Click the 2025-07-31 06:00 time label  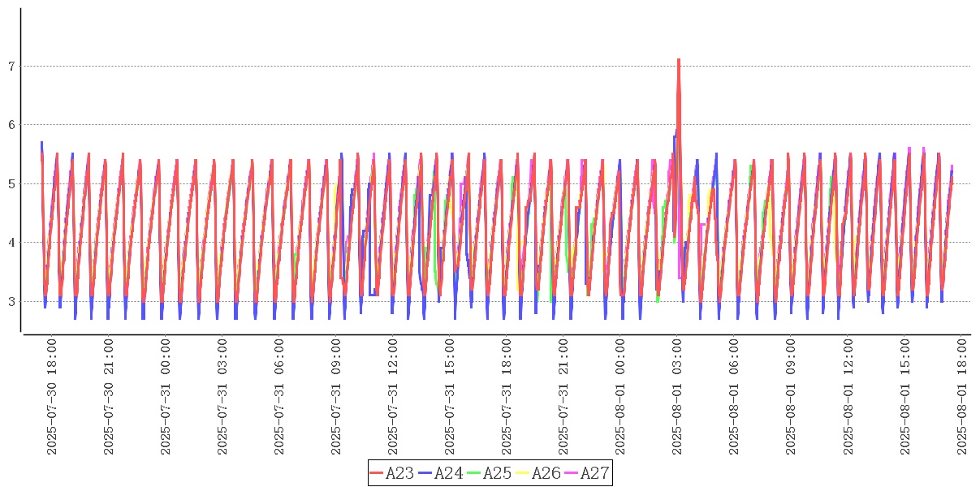tap(279, 397)
